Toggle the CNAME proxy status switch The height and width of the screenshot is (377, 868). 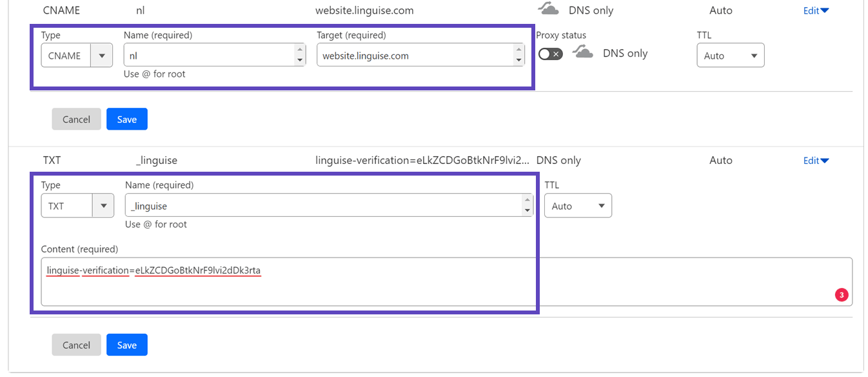coord(551,54)
